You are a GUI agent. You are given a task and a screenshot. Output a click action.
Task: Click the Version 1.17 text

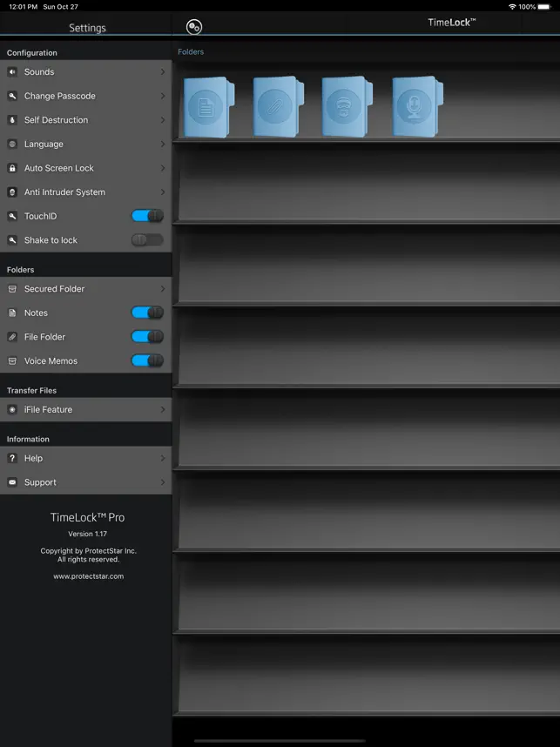tap(88, 534)
